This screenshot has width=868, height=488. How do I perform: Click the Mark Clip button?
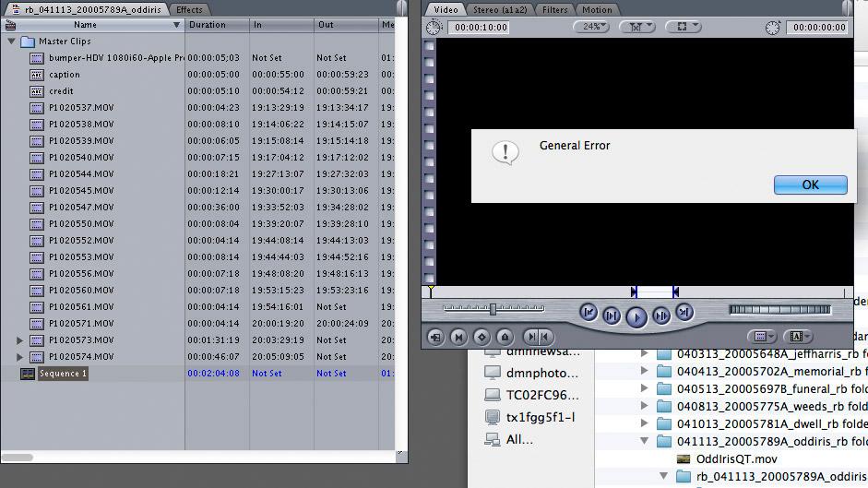pyautogui.click(x=458, y=338)
